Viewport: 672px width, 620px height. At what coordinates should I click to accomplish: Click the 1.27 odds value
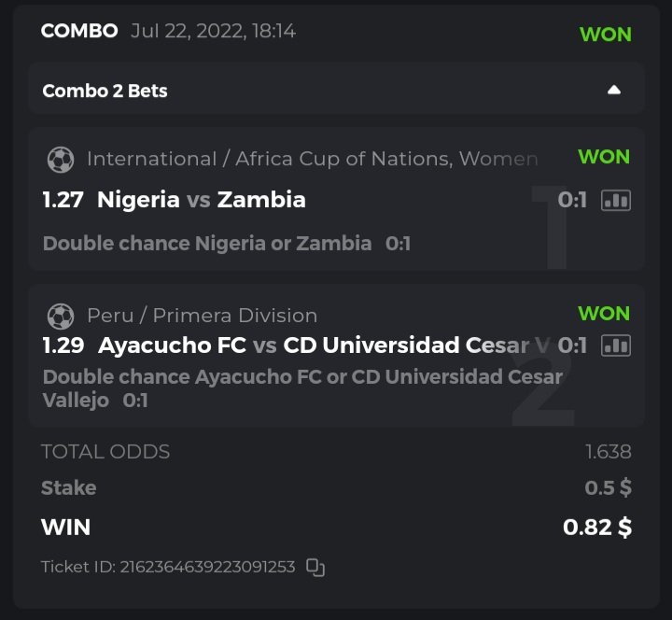(x=63, y=200)
